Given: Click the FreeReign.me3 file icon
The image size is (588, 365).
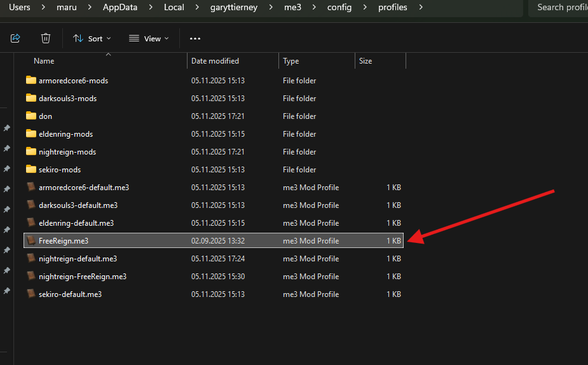Looking at the screenshot, I should 31,241.
